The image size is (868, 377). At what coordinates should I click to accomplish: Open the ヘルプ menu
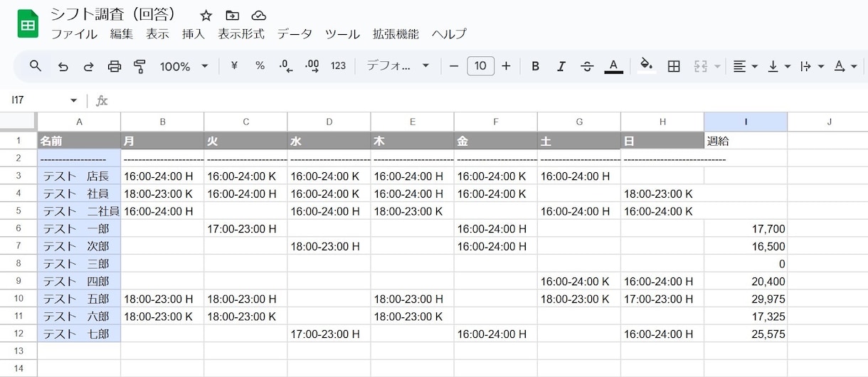(449, 33)
